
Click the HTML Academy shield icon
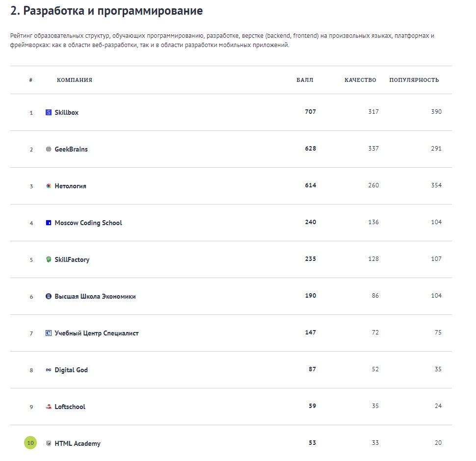49,443
